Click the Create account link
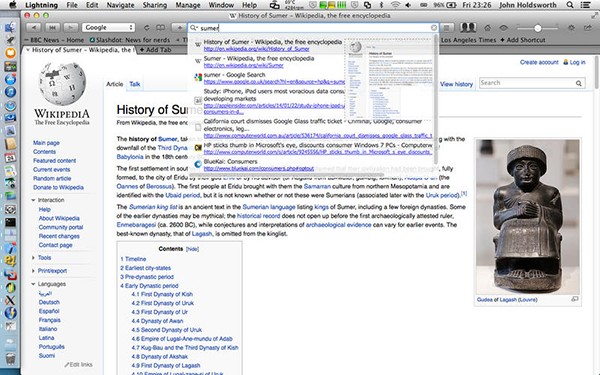 tap(539, 62)
